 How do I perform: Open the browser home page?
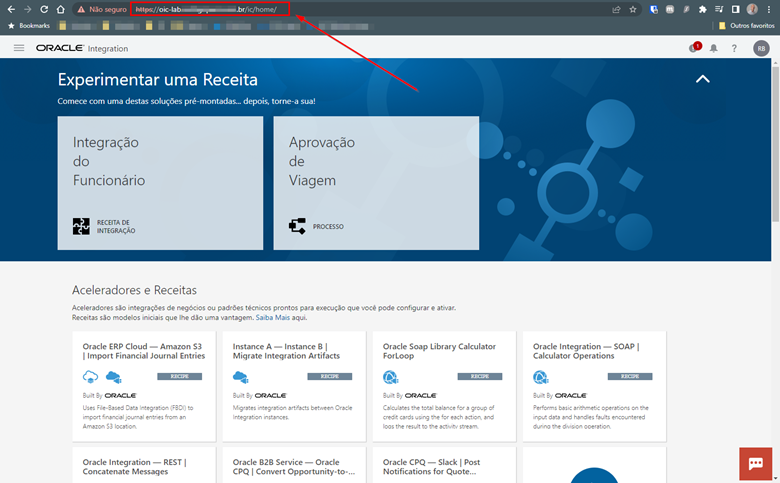click(x=60, y=9)
